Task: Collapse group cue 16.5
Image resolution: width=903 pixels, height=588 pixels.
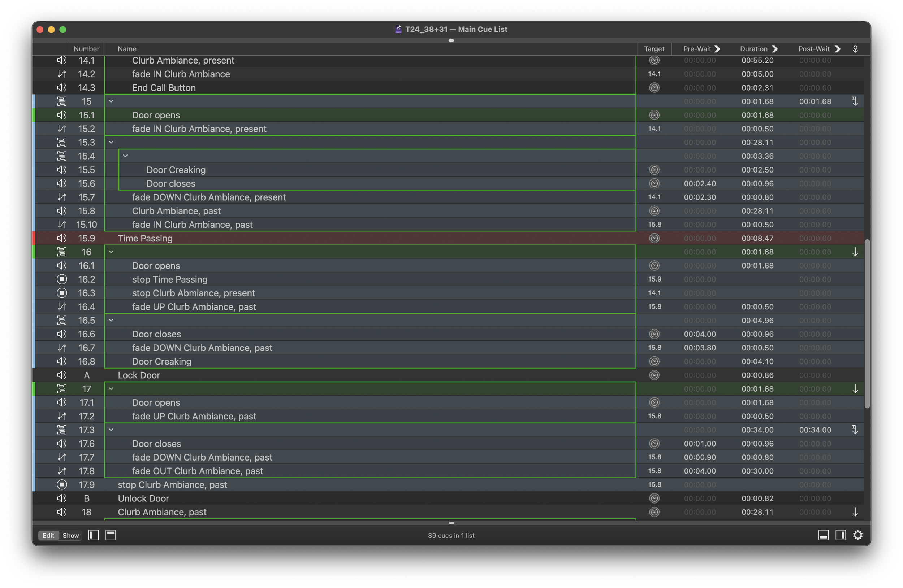Action: pos(111,320)
